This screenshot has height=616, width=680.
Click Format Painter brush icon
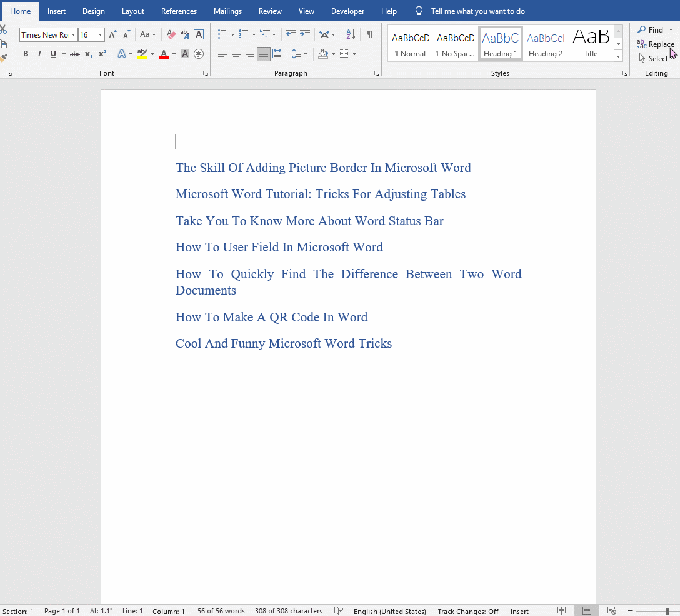pyautogui.click(x=4, y=58)
